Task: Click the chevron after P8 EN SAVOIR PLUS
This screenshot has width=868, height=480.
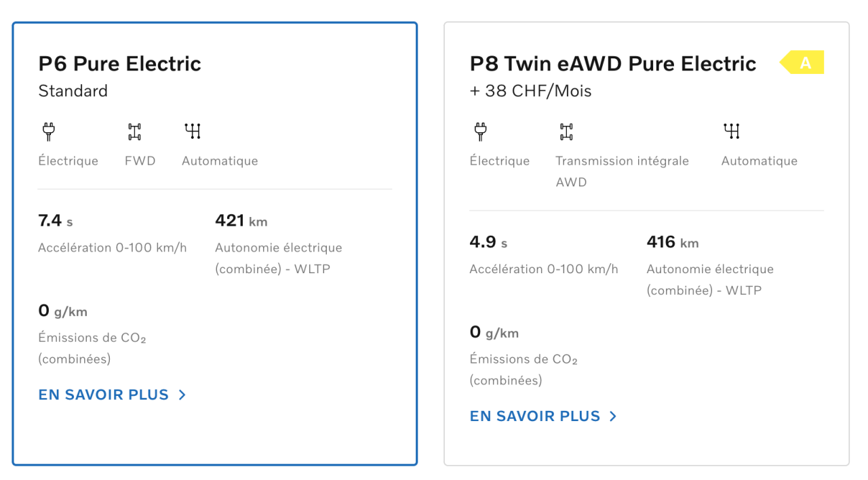Action: [x=613, y=416]
